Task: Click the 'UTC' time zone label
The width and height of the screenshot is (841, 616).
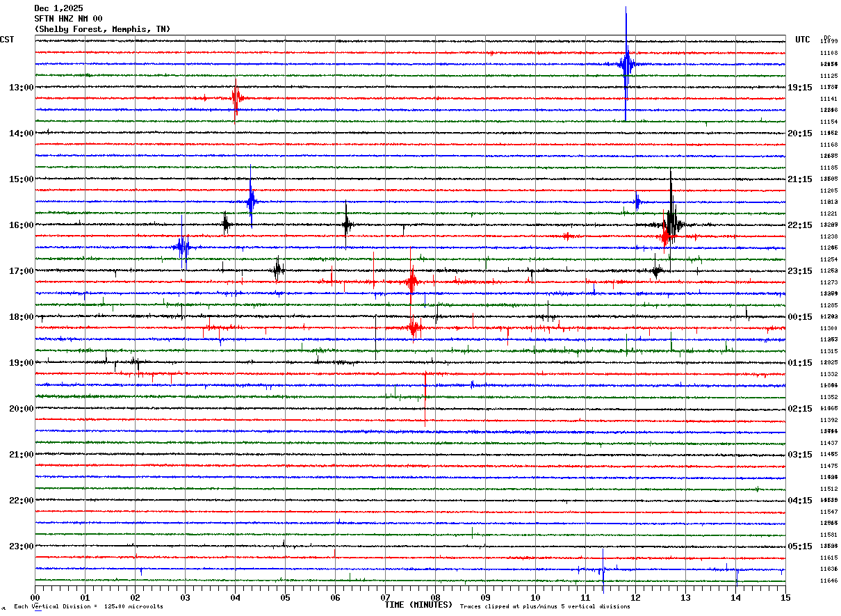Action: click(x=803, y=40)
